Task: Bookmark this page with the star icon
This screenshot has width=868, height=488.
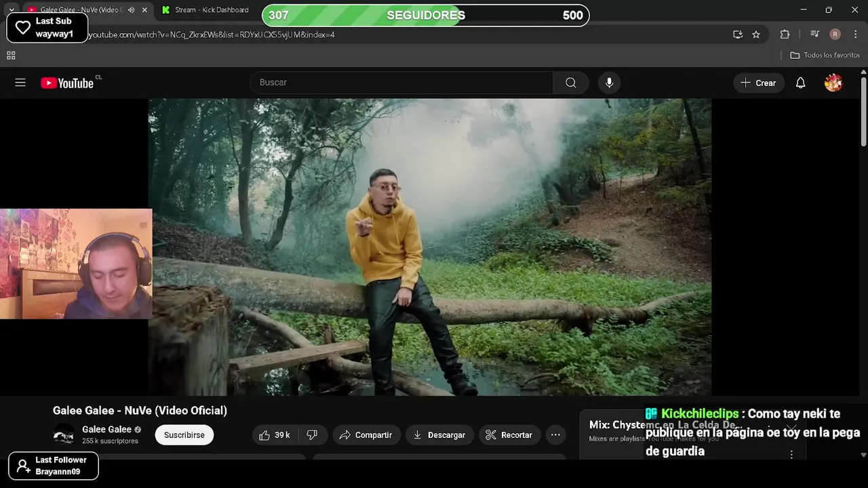Action: 756,35
